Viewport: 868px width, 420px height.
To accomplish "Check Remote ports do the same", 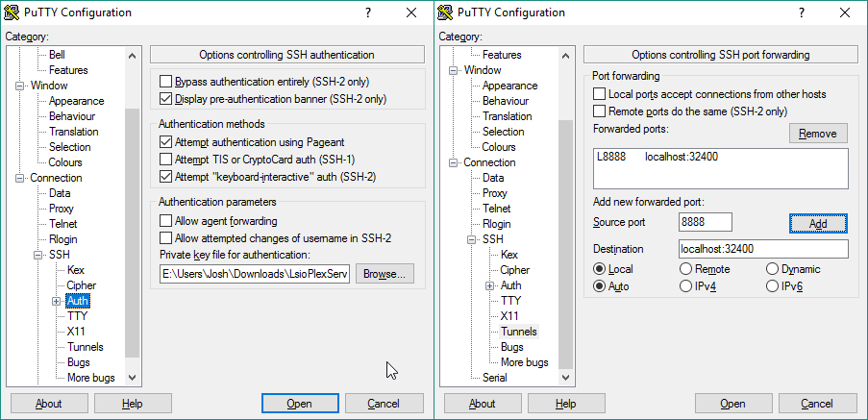I will point(599,111).
